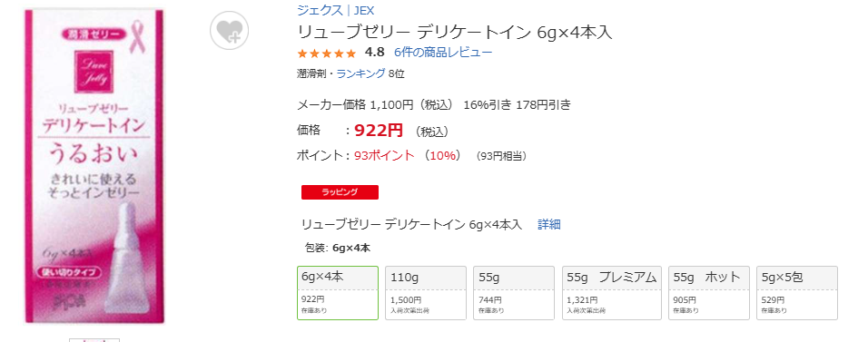Image resolution: width=868 pixels, height=342 pixels.
Task: Choose the 5g×5包 variant
Action: tap(797, 293)
